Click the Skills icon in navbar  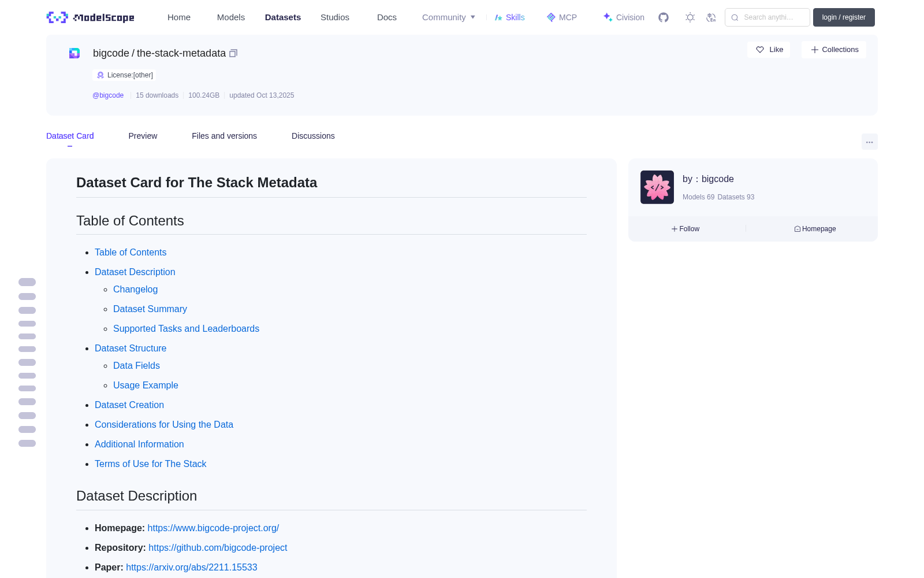(x=498, y=17)
